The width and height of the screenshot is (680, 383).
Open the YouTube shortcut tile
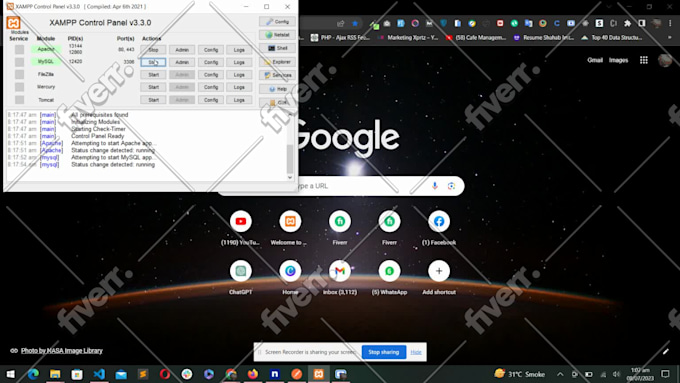coord(241,222)
